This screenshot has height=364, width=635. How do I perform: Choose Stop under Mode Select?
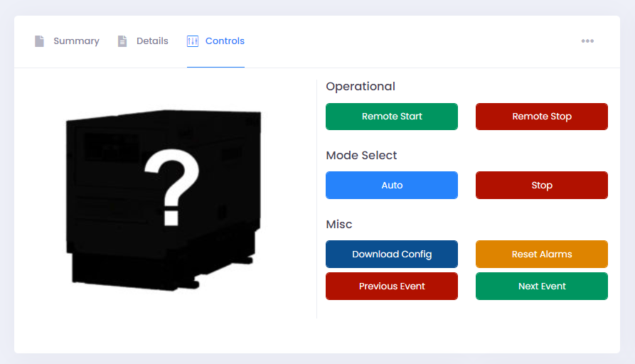point(542,186)
